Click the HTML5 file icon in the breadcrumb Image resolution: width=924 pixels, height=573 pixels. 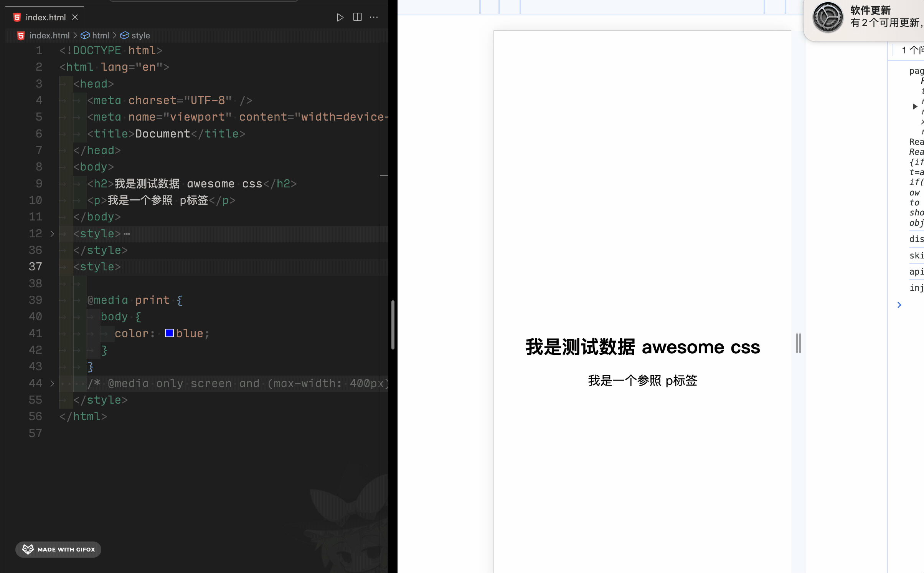coord(21,36)
